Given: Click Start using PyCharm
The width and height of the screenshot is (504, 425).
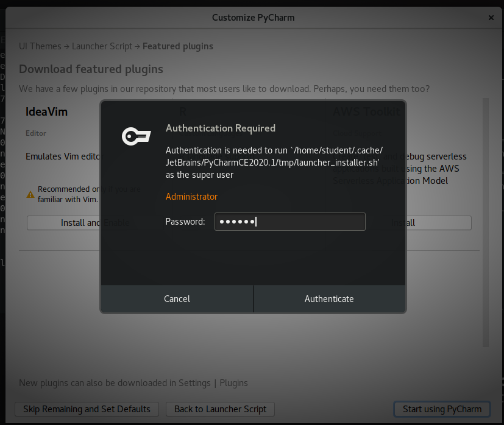Looking at the screenshot, I should tap(442, 409).
